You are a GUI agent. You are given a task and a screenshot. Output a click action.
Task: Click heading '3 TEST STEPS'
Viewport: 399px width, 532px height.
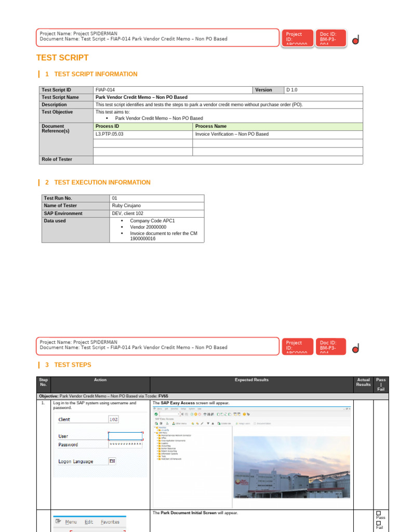tap(68, 365)
